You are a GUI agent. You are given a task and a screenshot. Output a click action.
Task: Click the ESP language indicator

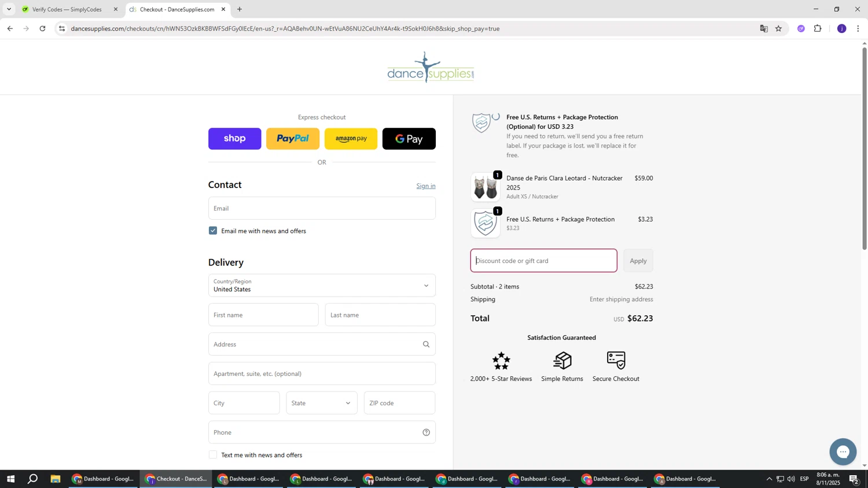(804, 479)
